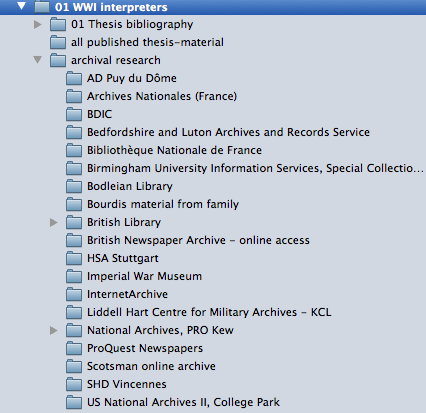
Task: Click the AD Puy du Dôme folder icon
Action: tap(74, 78)
